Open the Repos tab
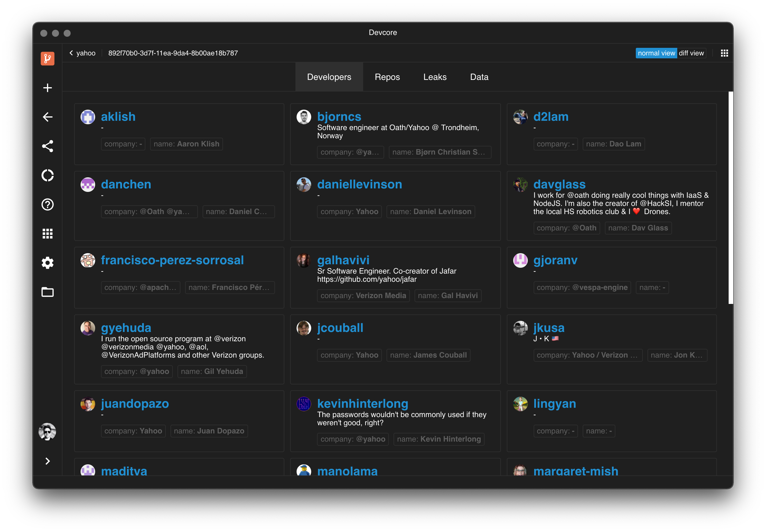Screen dimensions: 766x532 click(x=387, y=77)
